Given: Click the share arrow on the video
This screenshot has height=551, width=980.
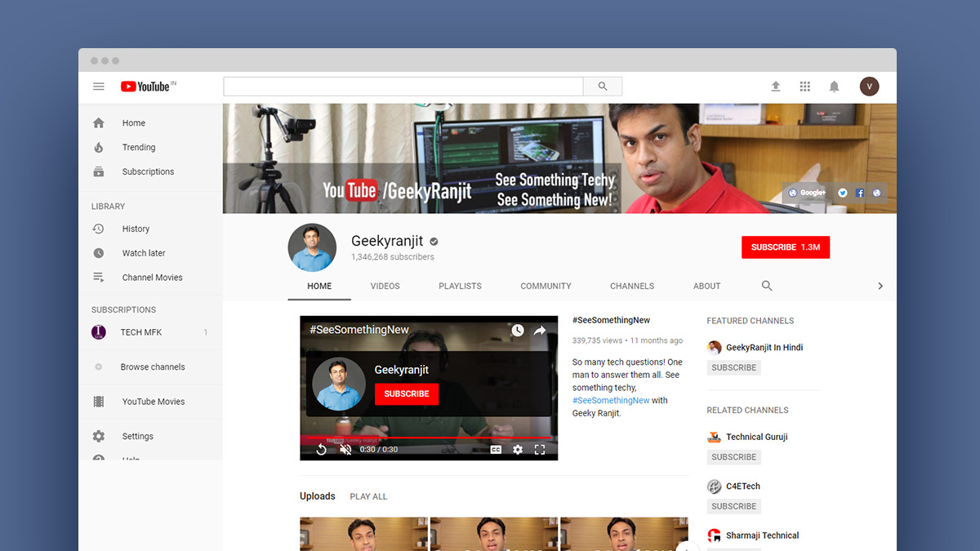Looking at the screenshot, I should [x=540, y=331].
